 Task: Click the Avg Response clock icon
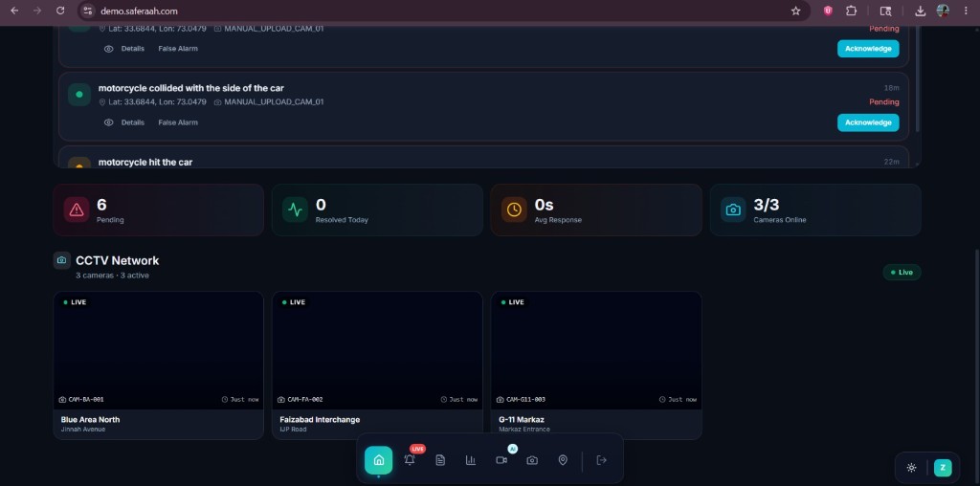click(514, 210)
